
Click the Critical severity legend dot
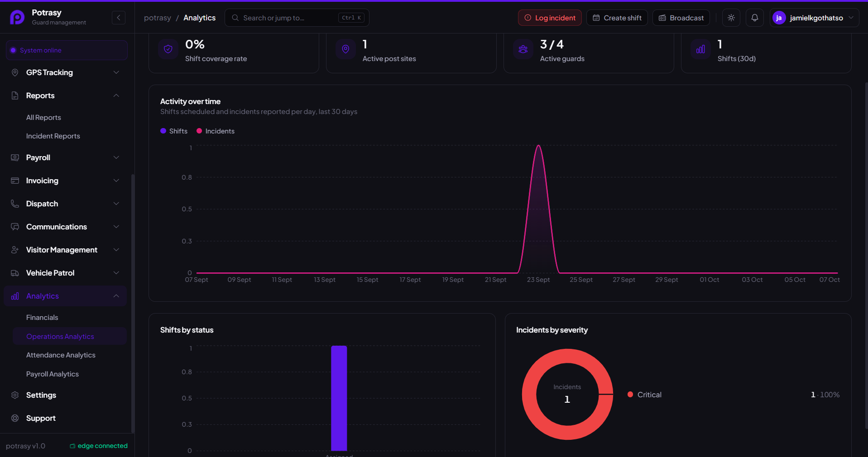(x=630, y=395)
